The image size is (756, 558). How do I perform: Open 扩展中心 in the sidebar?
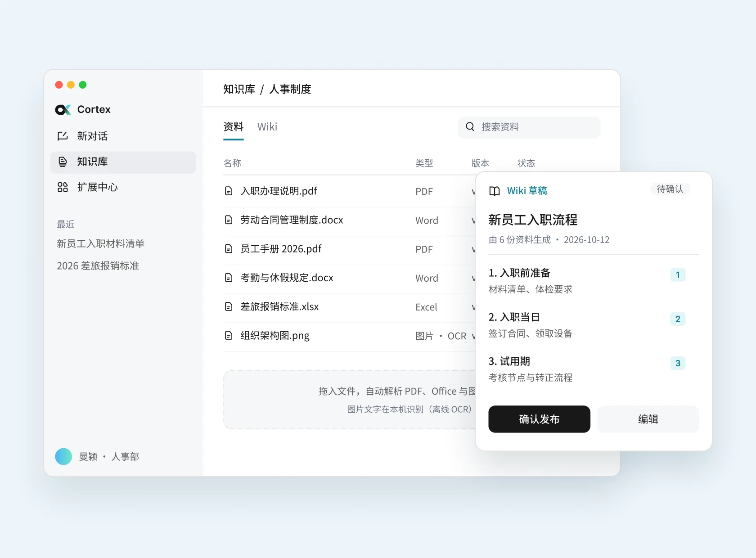pyautogui.click(x=123, y=187)
